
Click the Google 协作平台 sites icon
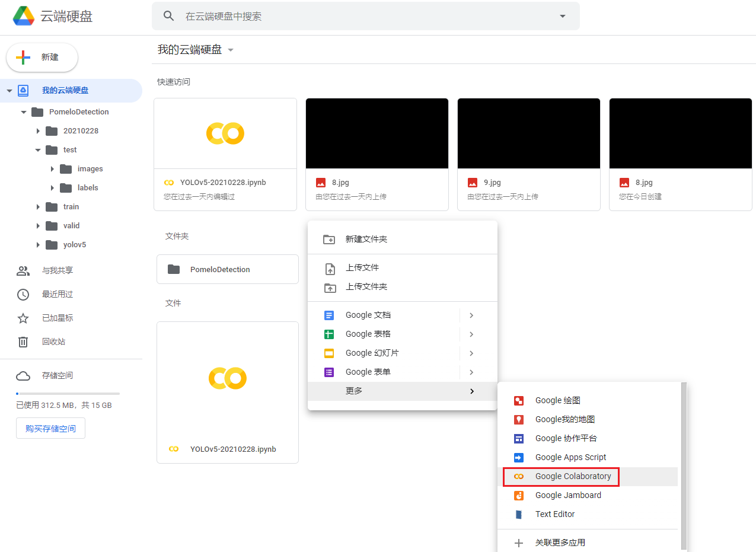click(519, 439)
